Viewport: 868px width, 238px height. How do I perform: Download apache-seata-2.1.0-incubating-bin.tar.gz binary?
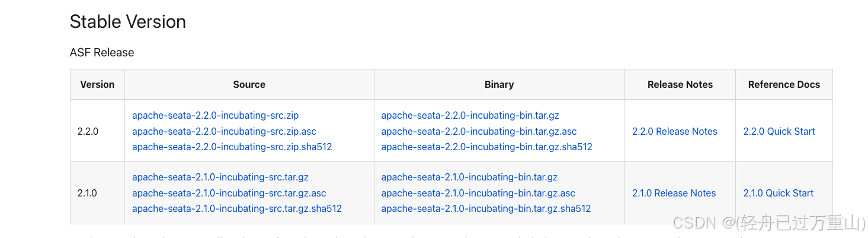coord(469,177)
